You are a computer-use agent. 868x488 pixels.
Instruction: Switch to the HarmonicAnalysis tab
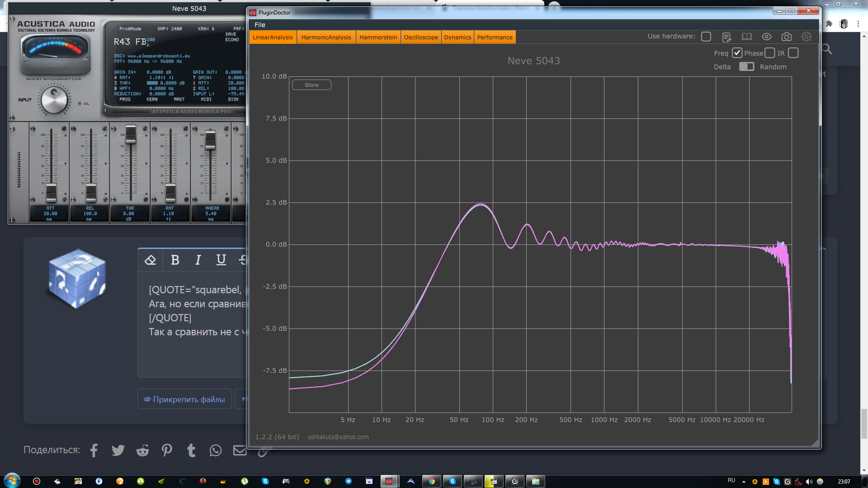pyautogui.click(x=326, y=38)
